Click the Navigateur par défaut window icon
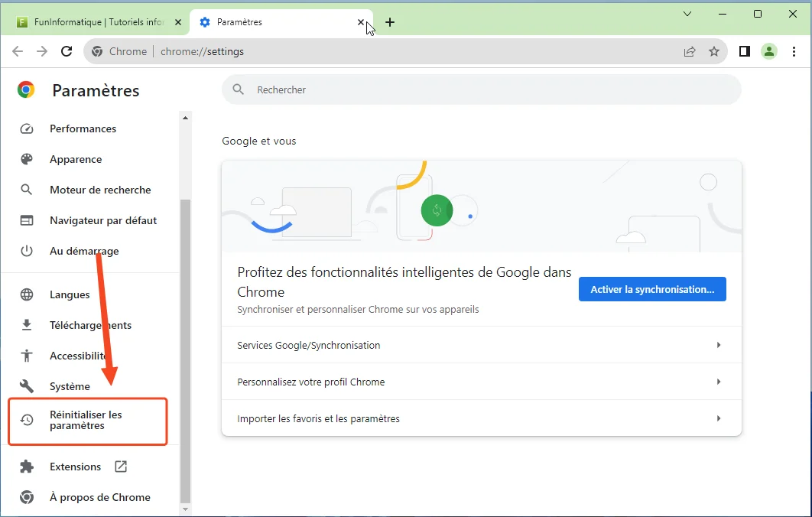The width and height of the screenshot is (812, 517). coord(27,220)
